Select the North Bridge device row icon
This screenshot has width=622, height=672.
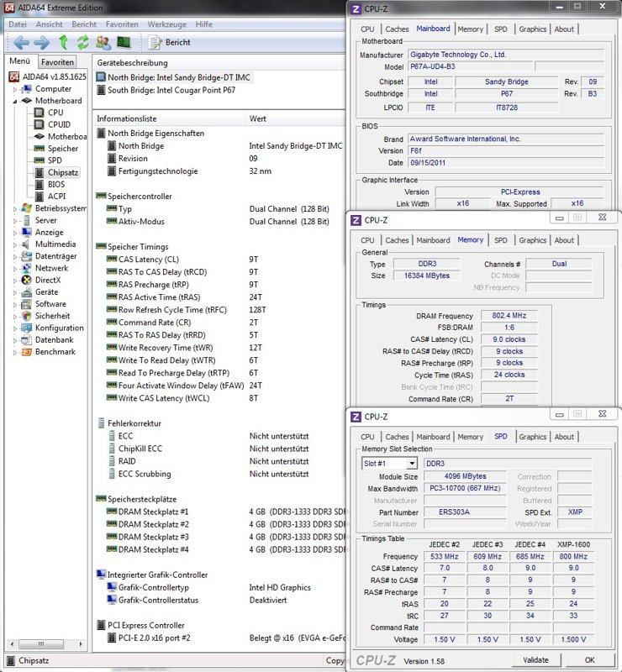pos(101,77)
